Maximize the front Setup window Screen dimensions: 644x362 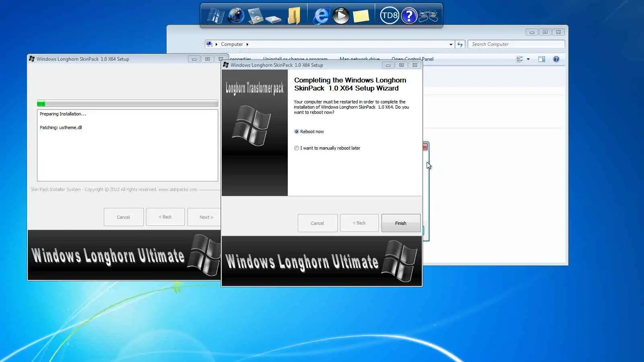(x=401, y=65)
